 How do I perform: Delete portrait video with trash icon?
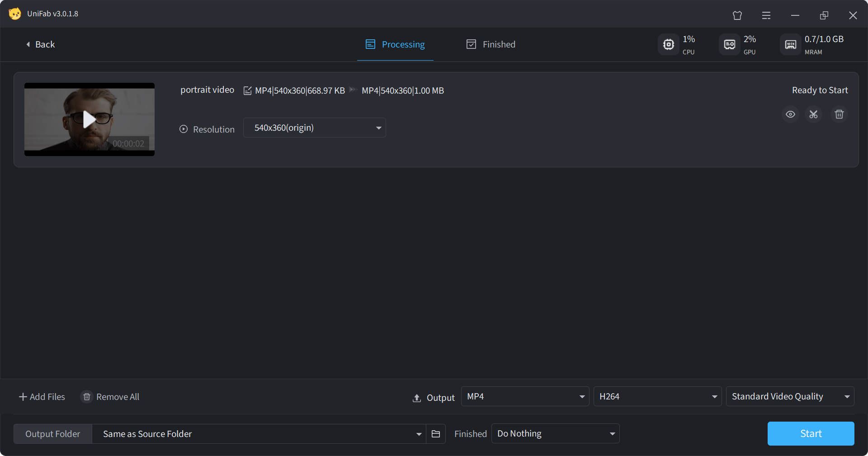tap(839, 114)
